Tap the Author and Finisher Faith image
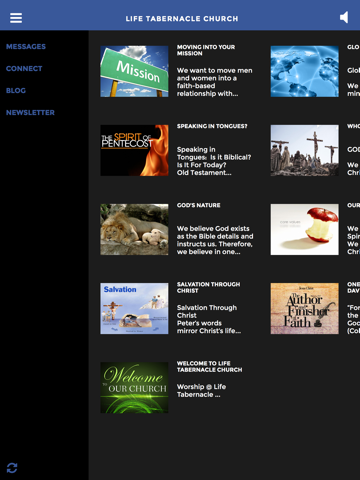This screenshot has width=360, height=480. pos(305,308)
